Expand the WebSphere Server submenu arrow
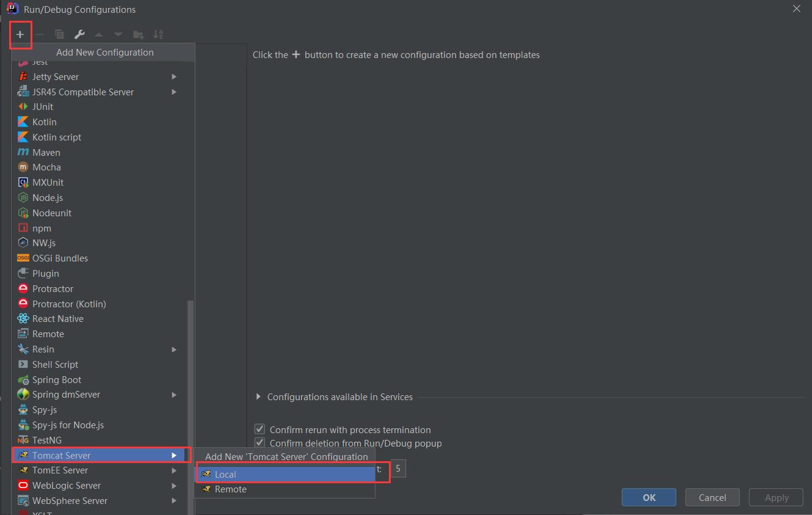Viewport: 812px width, 515px height. point(174,501)
